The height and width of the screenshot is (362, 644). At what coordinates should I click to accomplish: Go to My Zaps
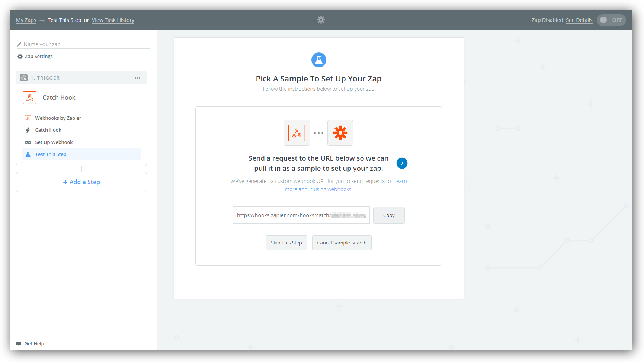pos(26,20)
